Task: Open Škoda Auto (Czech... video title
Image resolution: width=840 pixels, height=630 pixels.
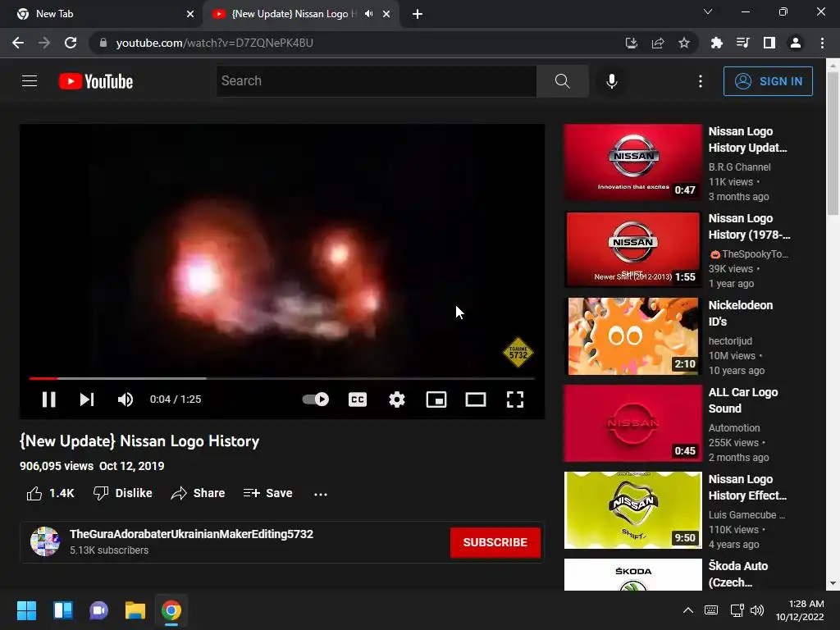Action: [x=738, y=573]
